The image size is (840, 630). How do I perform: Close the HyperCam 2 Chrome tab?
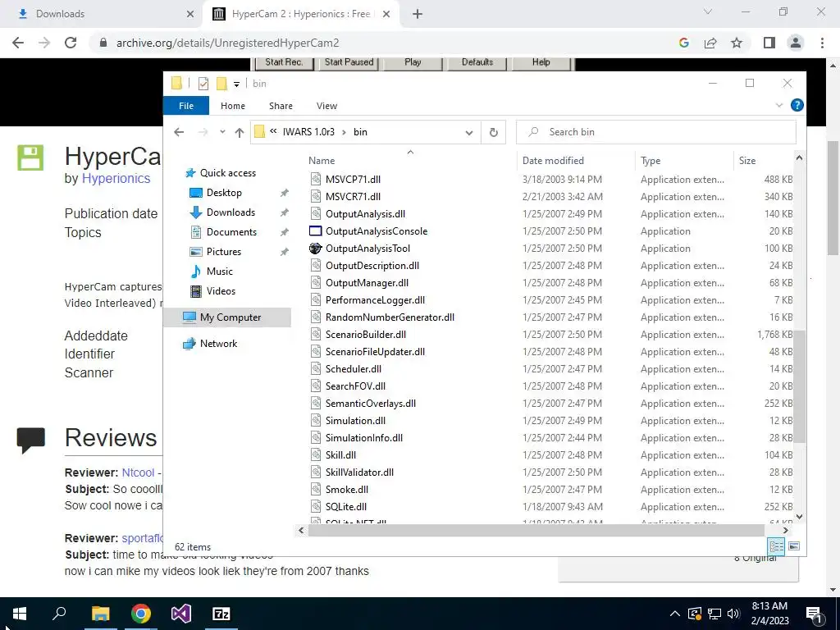(386, 15)
